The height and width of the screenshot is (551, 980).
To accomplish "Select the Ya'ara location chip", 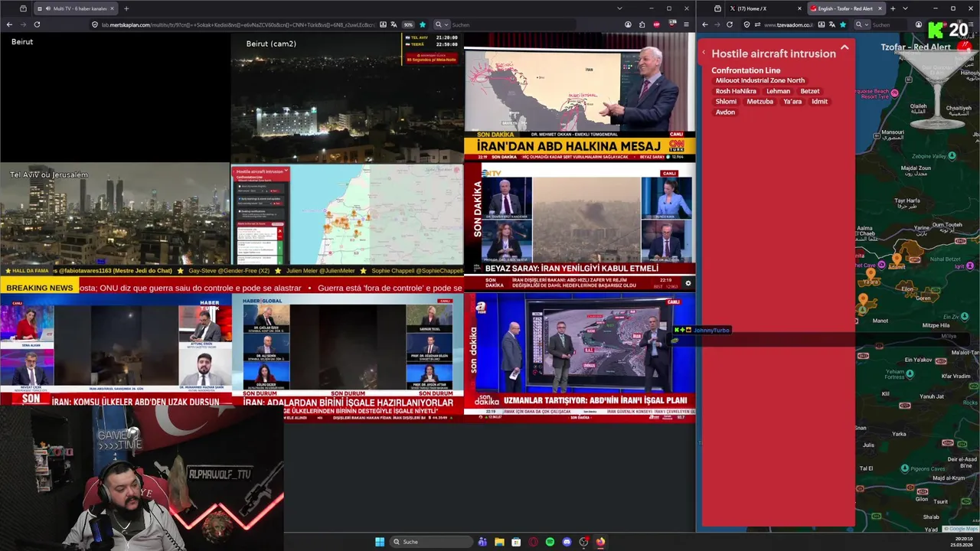I will pyautogui.click(x=792, y=102).
